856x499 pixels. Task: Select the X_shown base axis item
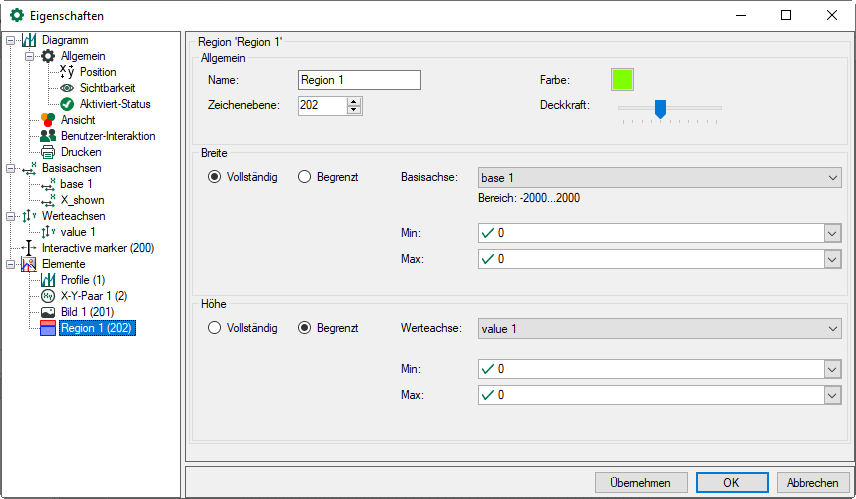coord(82,200)
